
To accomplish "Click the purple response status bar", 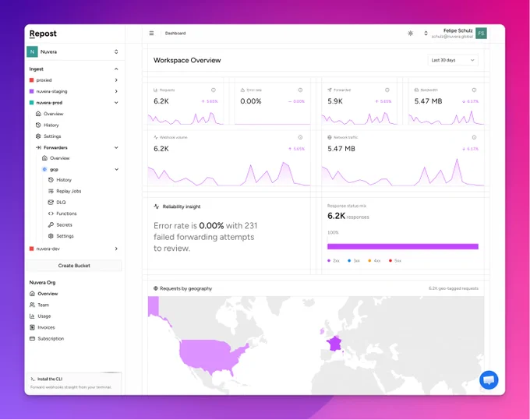I will click(x=403, y=246).
